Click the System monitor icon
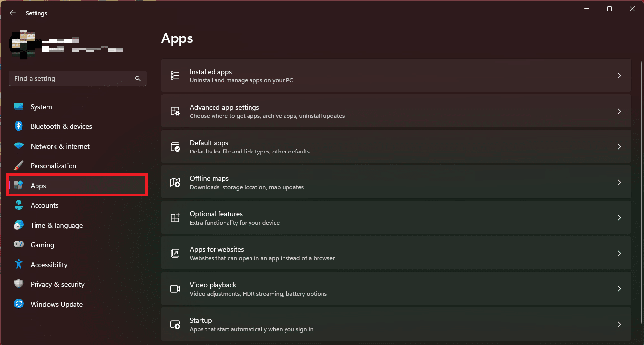This screenshot has width=644, height=345. (x=19, y=107)
